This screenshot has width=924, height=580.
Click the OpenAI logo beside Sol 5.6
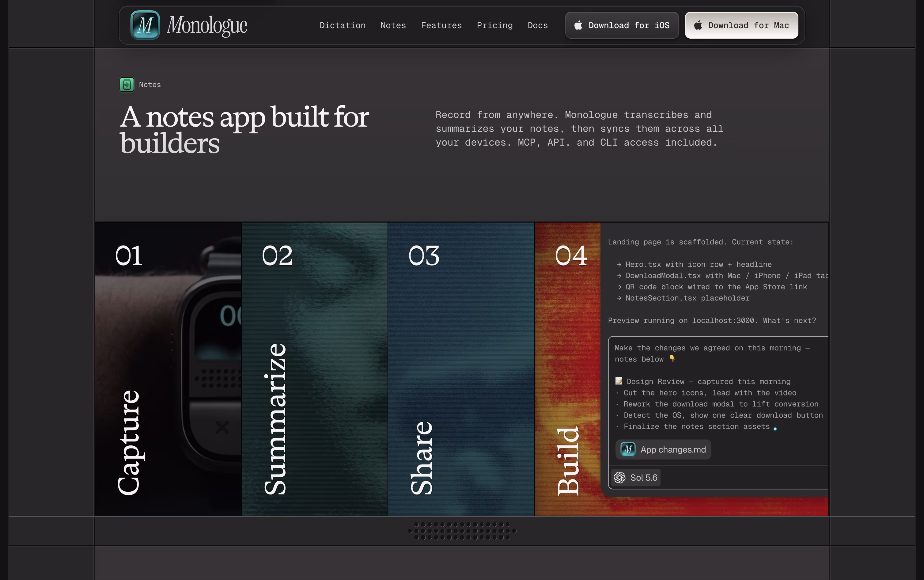pos(619,478)
